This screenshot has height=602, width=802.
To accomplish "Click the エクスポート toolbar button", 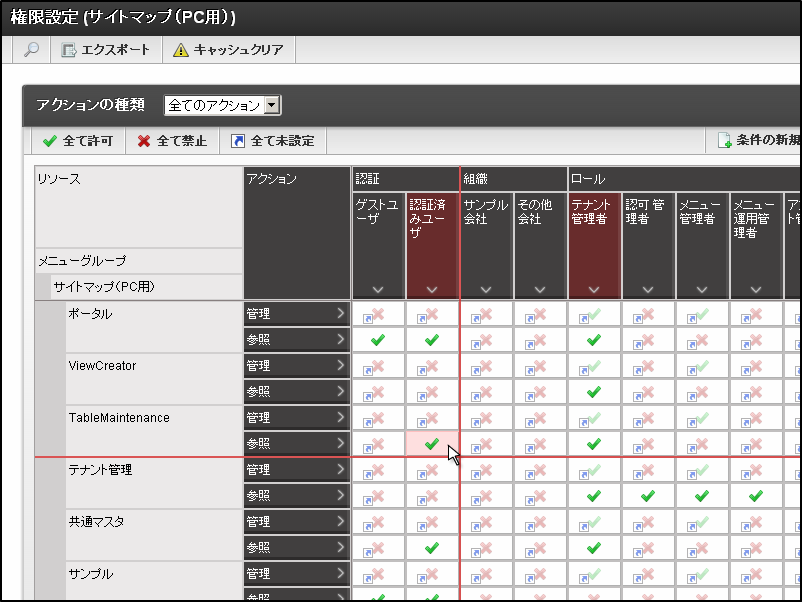I will [x=106, y=50].
